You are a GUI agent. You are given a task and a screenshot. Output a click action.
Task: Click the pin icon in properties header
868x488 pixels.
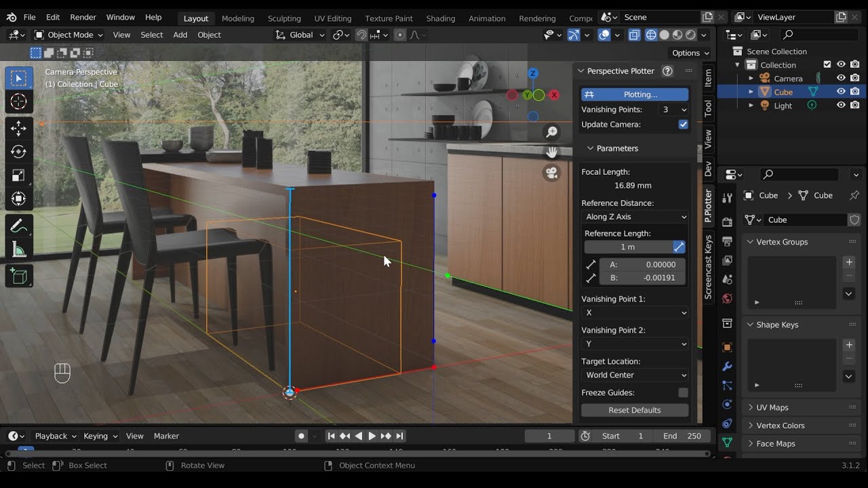click(854, 195)
